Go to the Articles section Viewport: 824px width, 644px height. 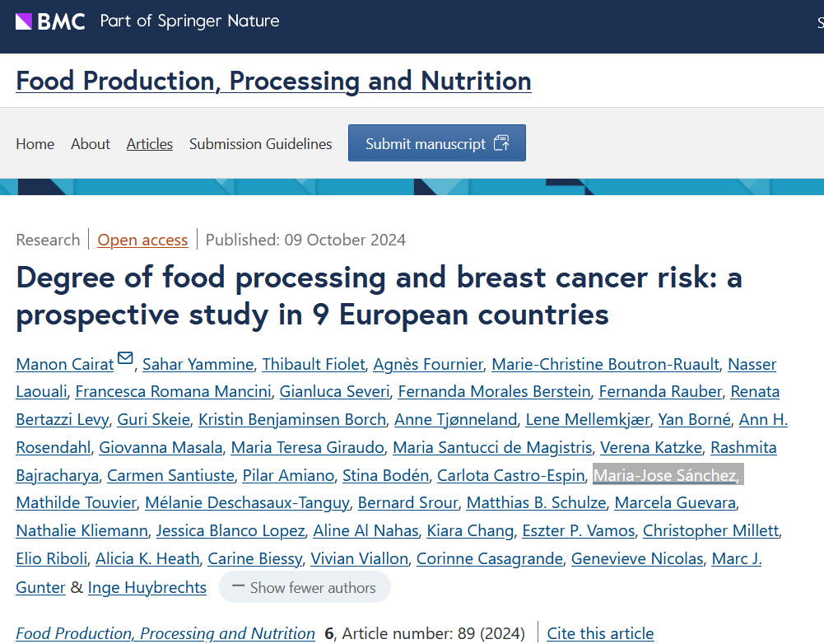click(x=150, y=144)
